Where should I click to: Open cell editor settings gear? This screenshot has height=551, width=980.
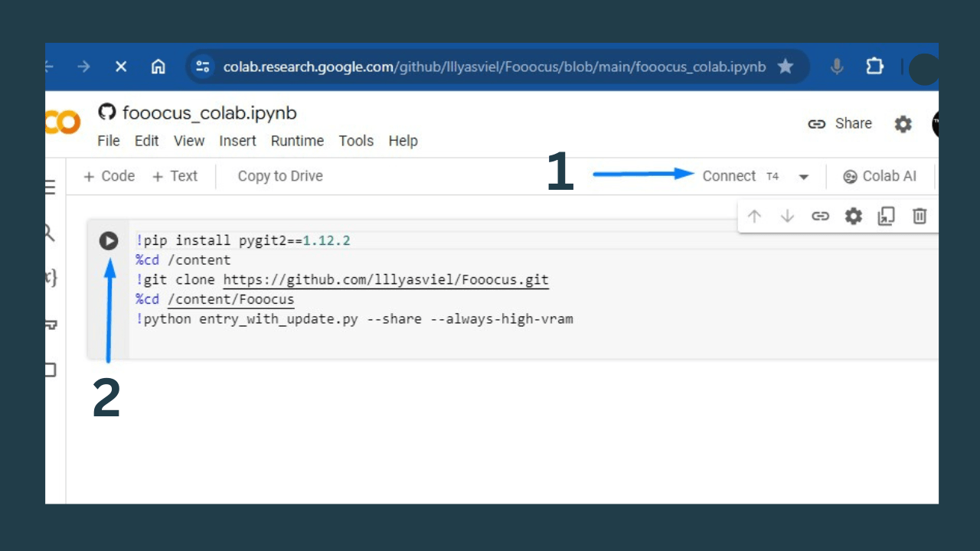click(x=854, y=217)
